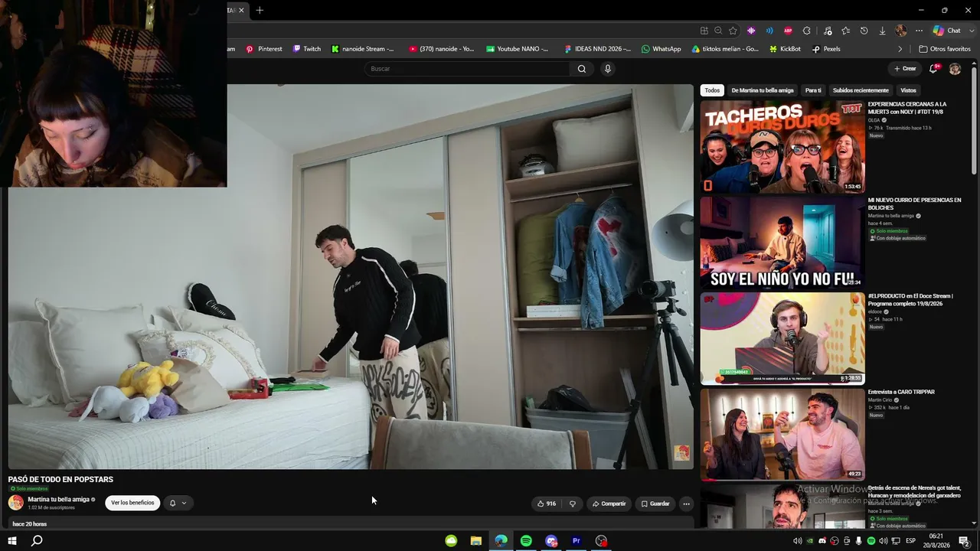Image resolution: width=980 pixels, height=551 pixels.
Task: Open the Entrevista a CARO TRIPPAR video title
Action: tap(902, 392)
